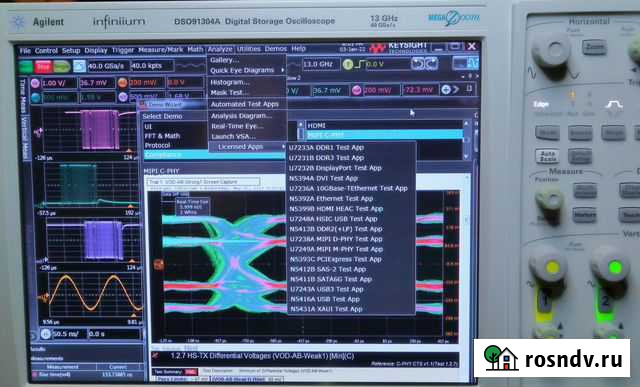Open the Measure/Mark menu
Viewport: 640px width, 387px height.
160,50
